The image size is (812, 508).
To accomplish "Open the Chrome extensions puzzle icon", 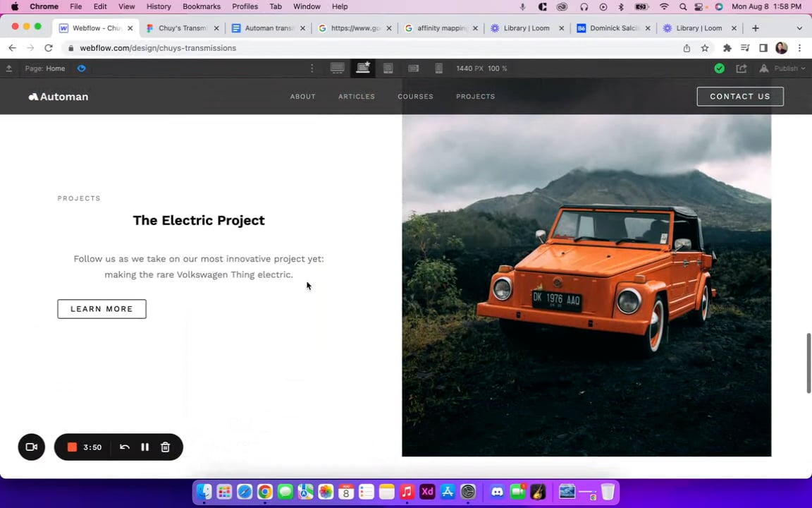I will pyautogui.click(x=727, y=48).
